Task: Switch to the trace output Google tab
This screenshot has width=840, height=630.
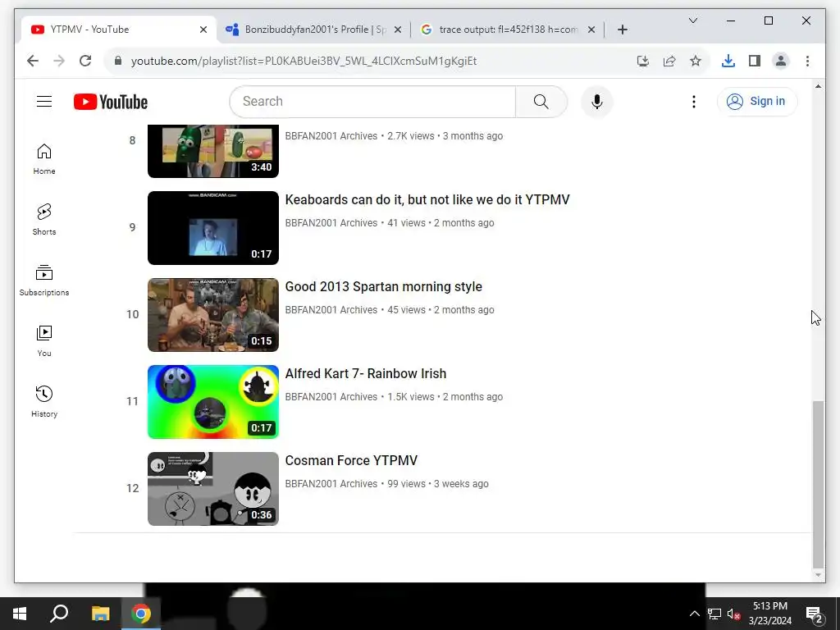Action: point(508,30)
